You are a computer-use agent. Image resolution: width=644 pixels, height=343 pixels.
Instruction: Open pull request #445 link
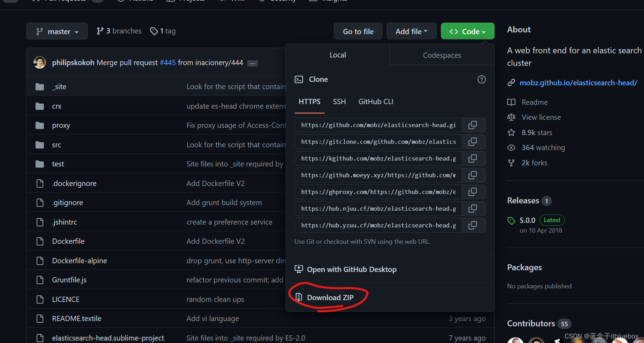pyautogui.click(x=168, y=63)
